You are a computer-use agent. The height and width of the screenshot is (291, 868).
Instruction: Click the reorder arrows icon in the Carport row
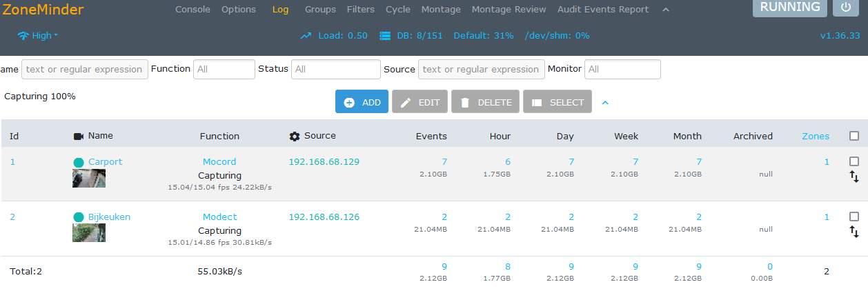point(854,177)
